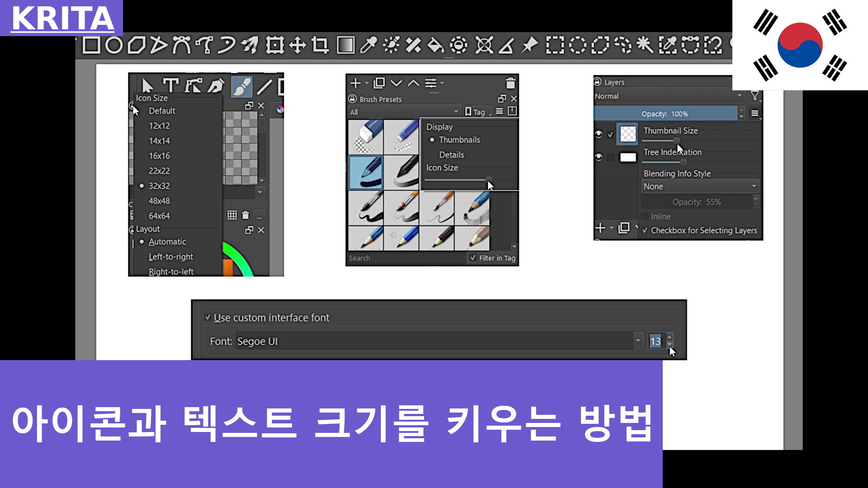The height and width of the screenshot is (488, 868).
Task: Select the Polygon tool
Action: [x=136, y=45]
